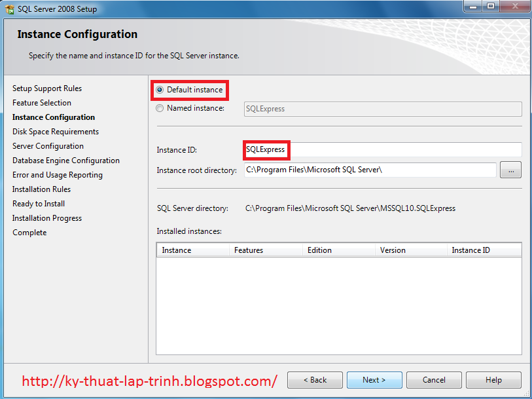Select Feature Selection step
Screen dimensions: 532x399
coord(42,103)
